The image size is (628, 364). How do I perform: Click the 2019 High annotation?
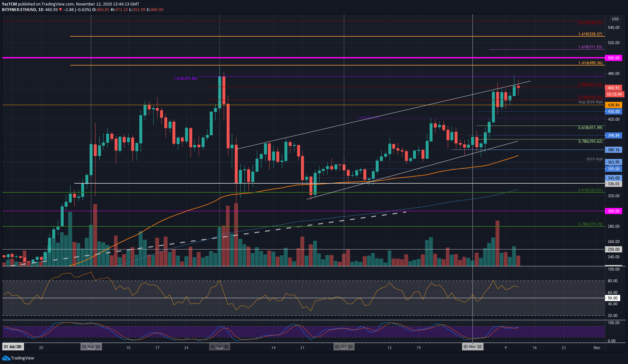[x=594, y=159]
